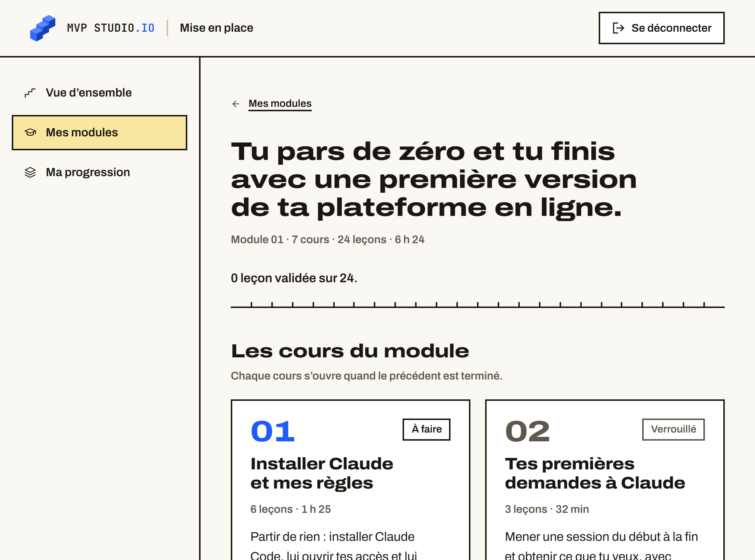Screen dimensions: 755x560
Task: Click 'Les cours du module' heading
Action: tap(350, 351)
